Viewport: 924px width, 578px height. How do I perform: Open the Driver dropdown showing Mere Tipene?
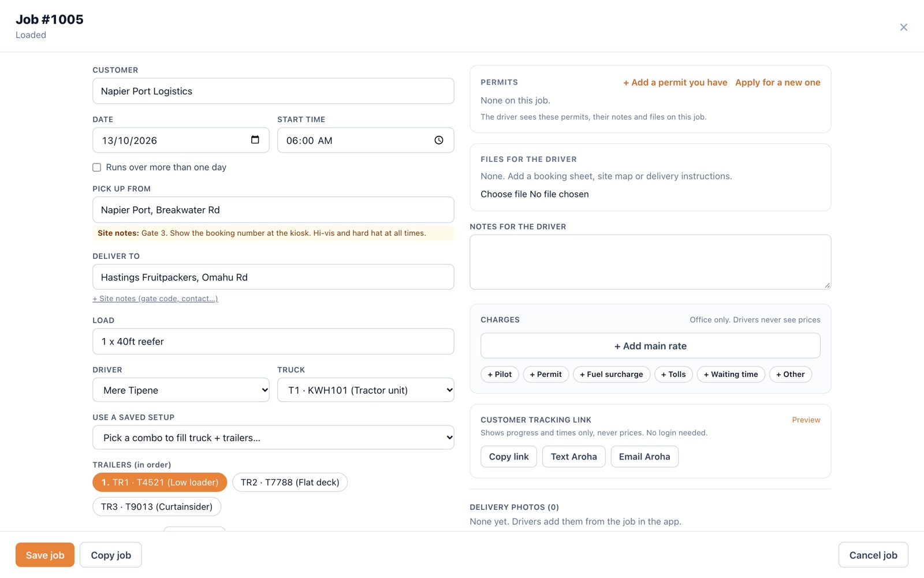coord(181,390)
